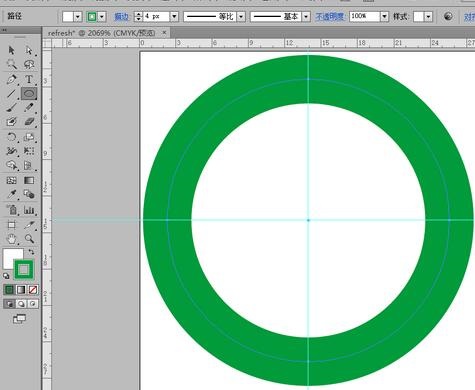Select the Type tool
This screenshot has height=390, width=475.
29,79
